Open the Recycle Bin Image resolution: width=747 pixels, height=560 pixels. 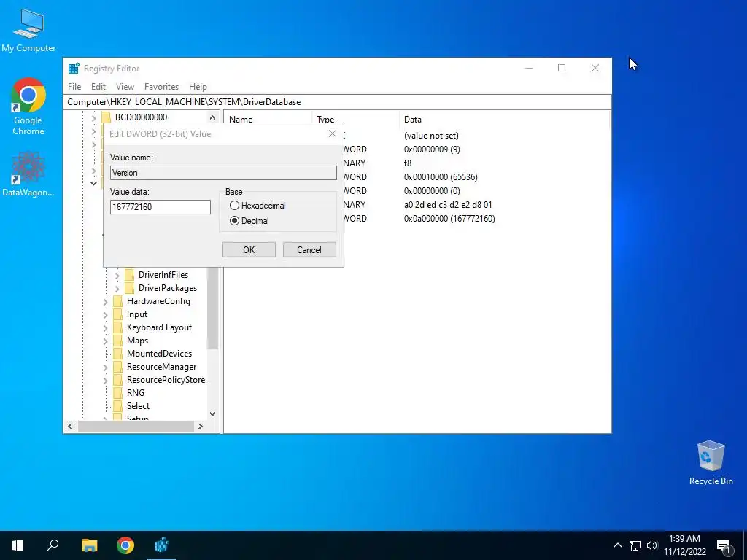(711, 463)
